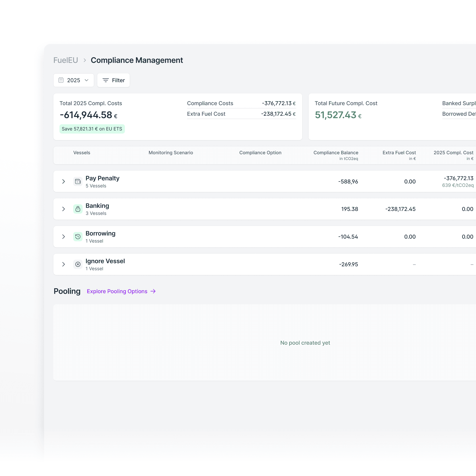Click the -588,96 compliance balance value
This screenshot has height=476, width=476.
tap(348, 182)
